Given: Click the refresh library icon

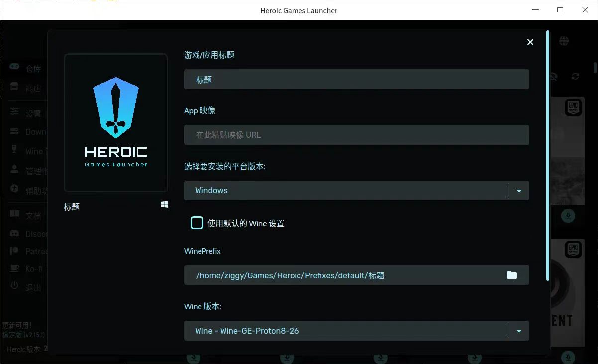Looking at the screenshot, I should [x=576, y=76].
